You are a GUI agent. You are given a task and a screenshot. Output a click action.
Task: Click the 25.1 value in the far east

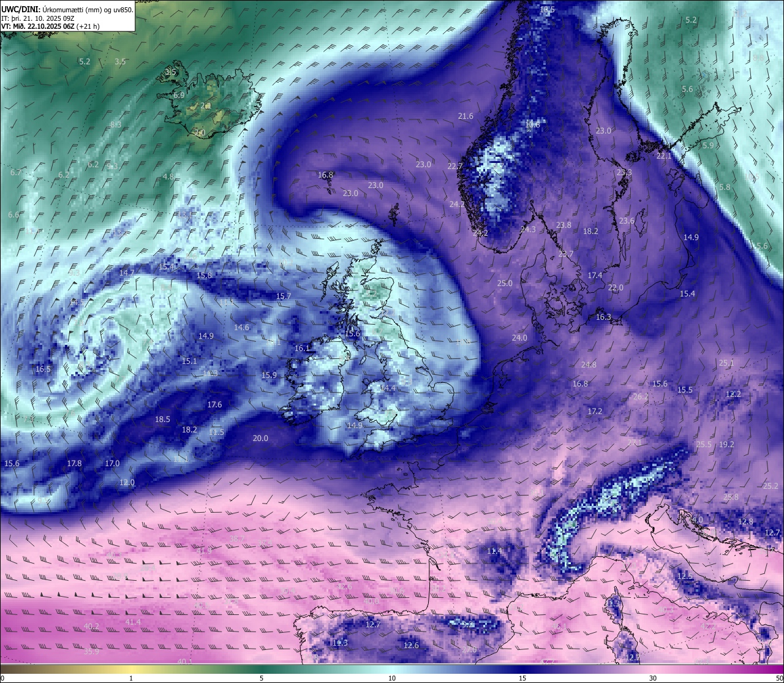coord(726,363)
